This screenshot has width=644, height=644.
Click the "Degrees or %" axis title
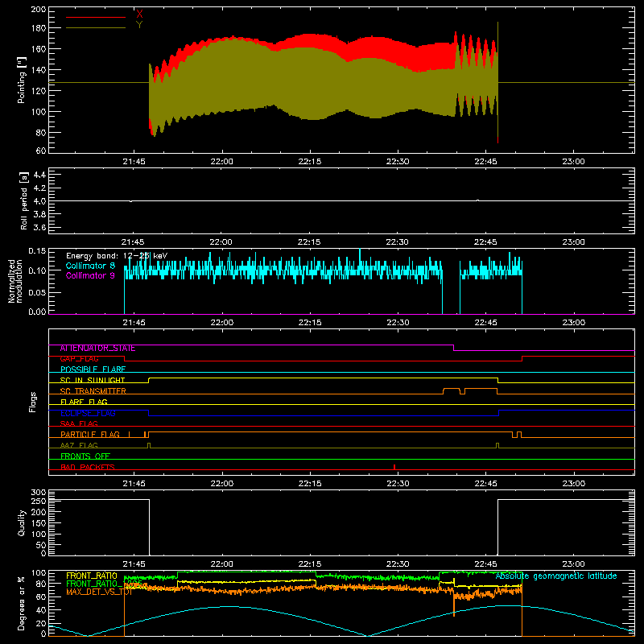click(x=22, y=604)
